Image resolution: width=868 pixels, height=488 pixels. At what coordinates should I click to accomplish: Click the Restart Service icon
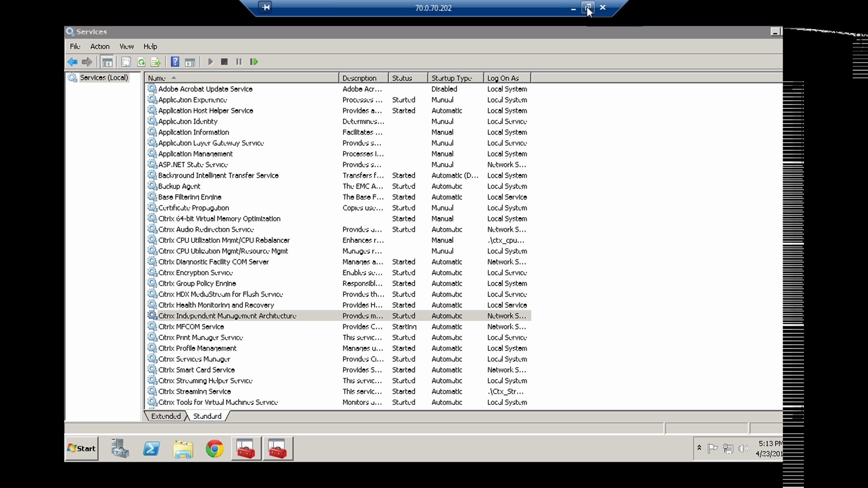(254, 62)
